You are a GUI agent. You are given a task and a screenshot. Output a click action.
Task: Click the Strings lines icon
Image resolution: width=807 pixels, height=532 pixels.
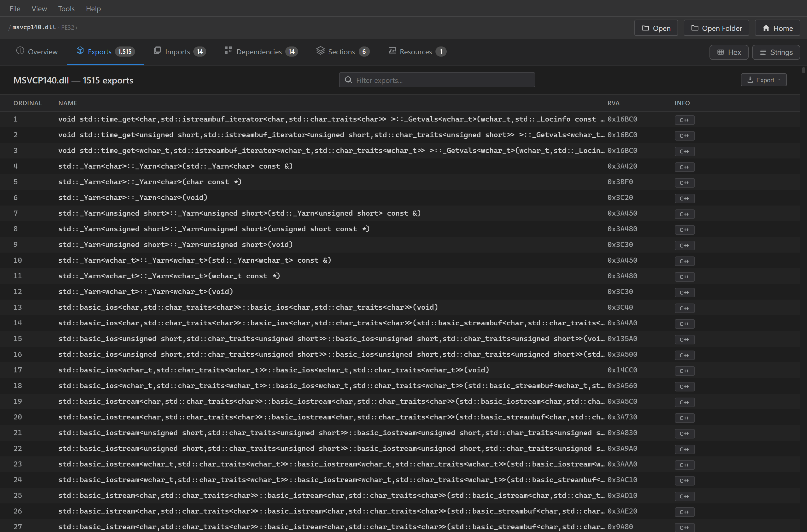[763, 52]
